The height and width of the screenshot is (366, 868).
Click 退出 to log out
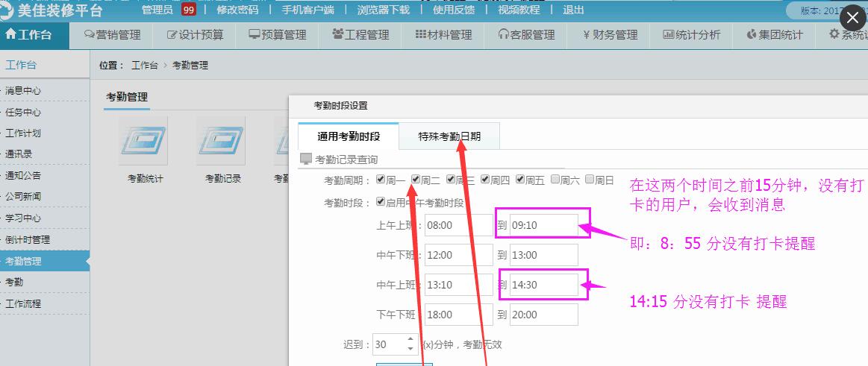[x=573, y=10]
